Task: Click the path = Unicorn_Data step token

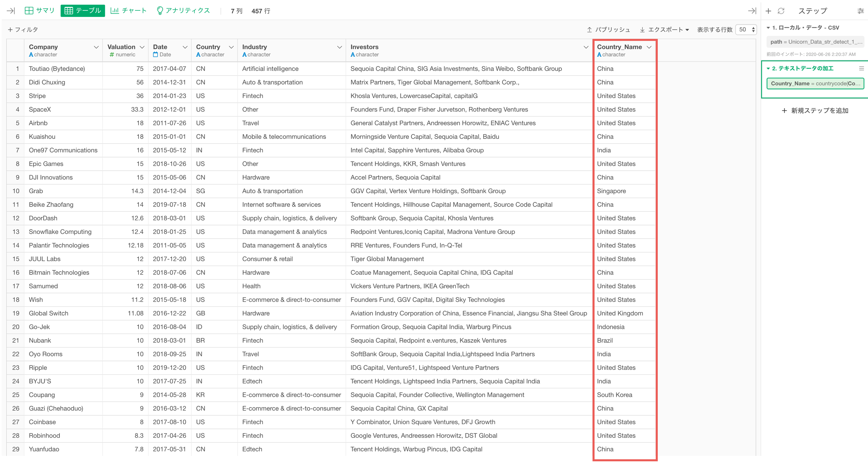Action: pos(815,42)
